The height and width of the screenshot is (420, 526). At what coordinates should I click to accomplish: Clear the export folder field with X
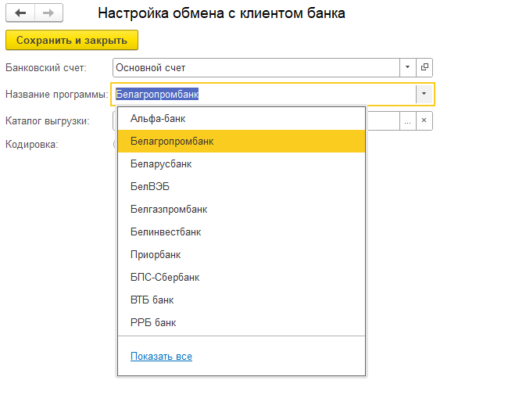click(424, 121)
